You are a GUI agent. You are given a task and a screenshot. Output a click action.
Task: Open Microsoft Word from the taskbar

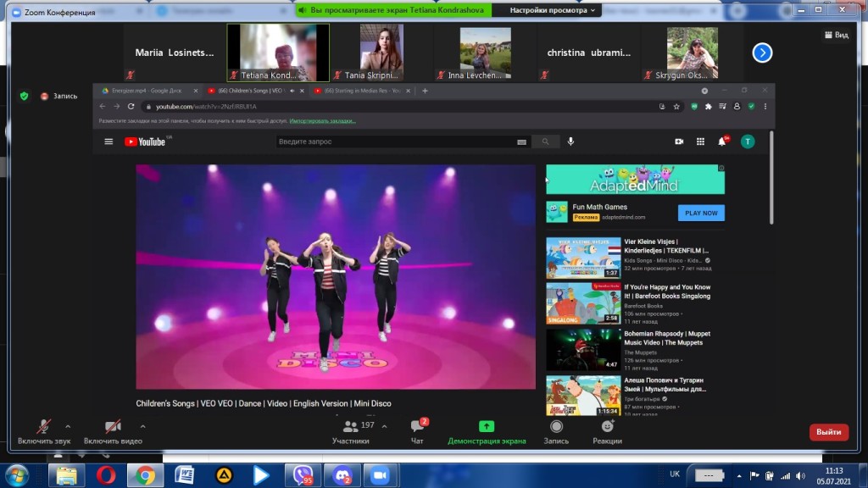coord(184,475)
